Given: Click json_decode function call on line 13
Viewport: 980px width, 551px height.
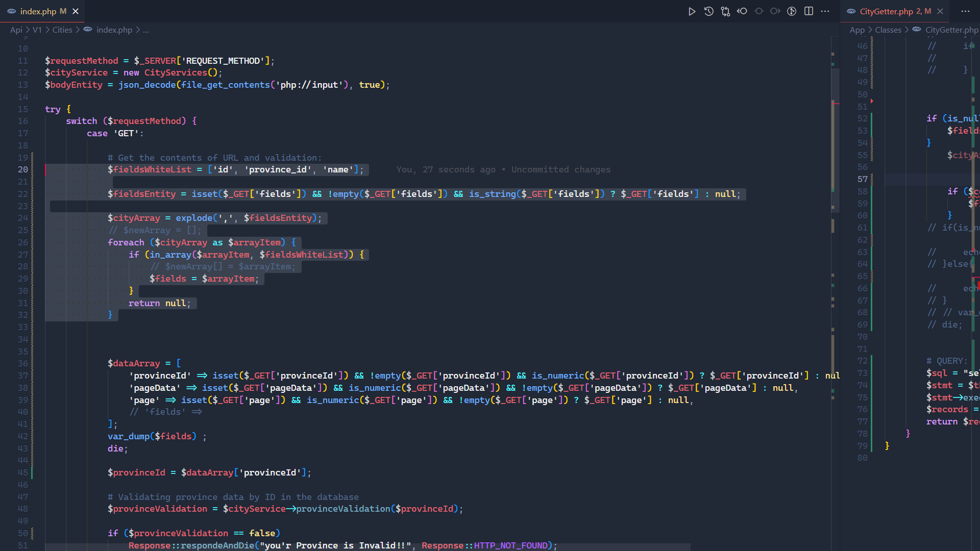Looking at the screenshot, I should [x=147, y=85].
